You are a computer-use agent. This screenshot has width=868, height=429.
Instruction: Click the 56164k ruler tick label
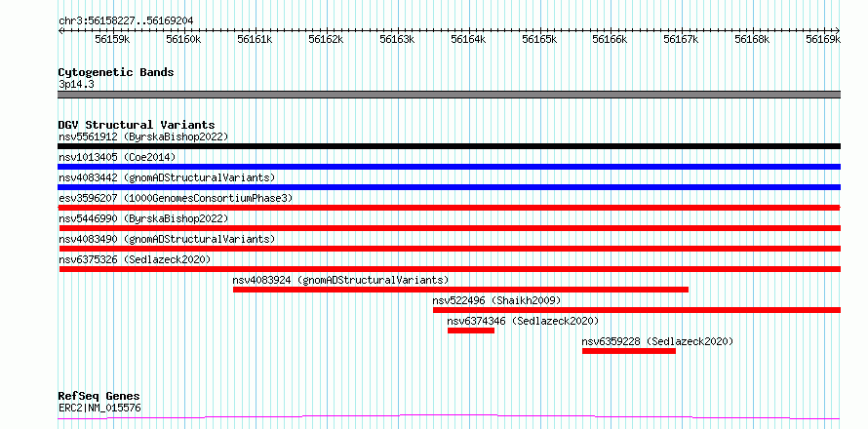(468, 39)
